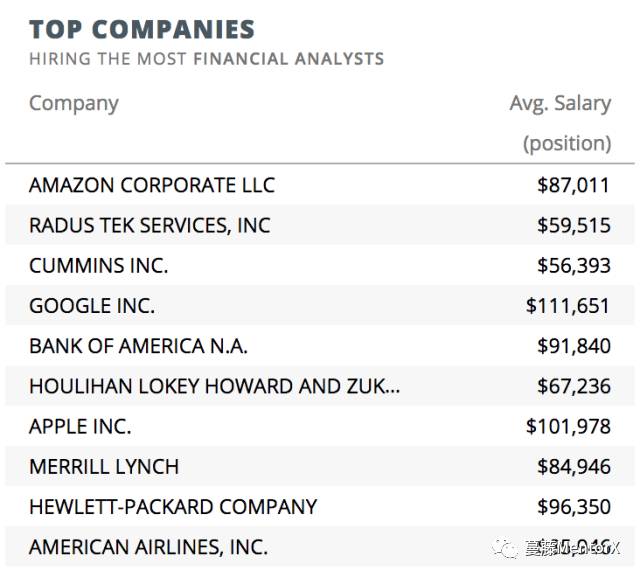Image resolution: width=640 pixels, height=577 pixels.
Task: Select Bank of America N.A. row
Action: tap(138, 346)
